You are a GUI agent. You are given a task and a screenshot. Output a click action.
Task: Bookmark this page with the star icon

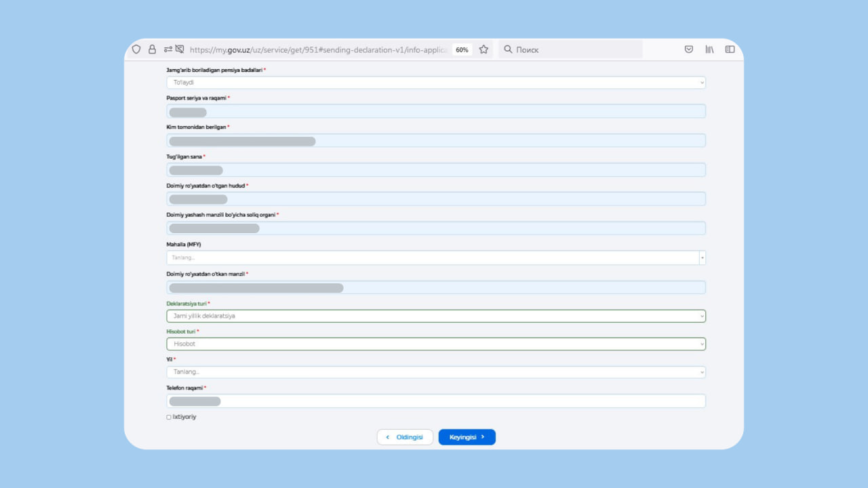484,49
